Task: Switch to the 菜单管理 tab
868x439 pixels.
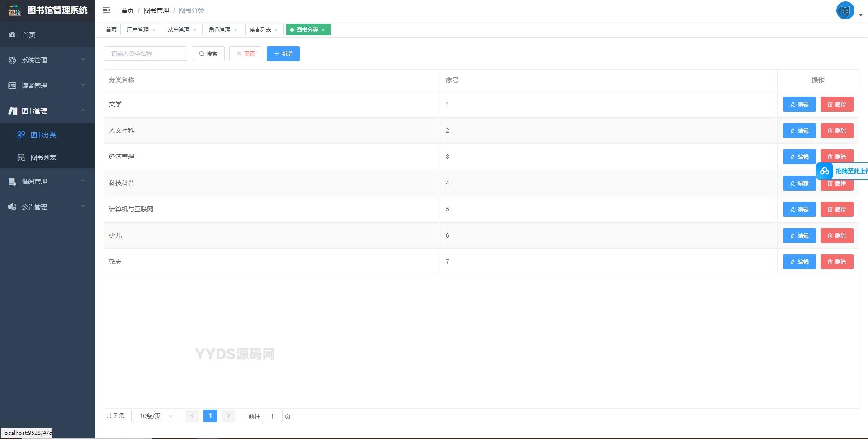Action: coord(179,30)
